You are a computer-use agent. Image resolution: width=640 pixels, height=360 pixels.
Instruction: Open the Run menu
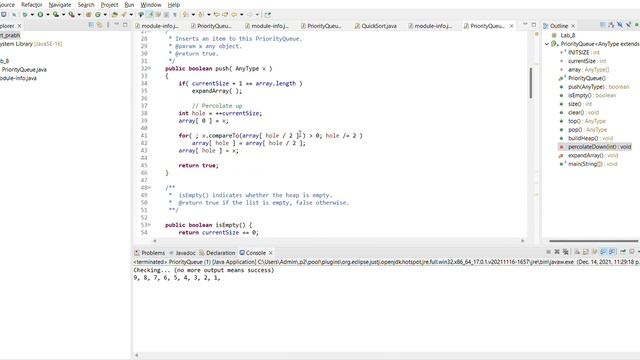coord(129,4)
